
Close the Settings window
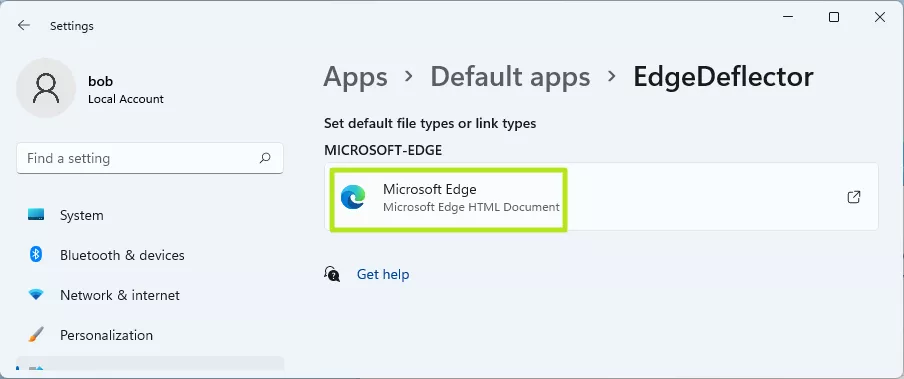tap(880, 17)
